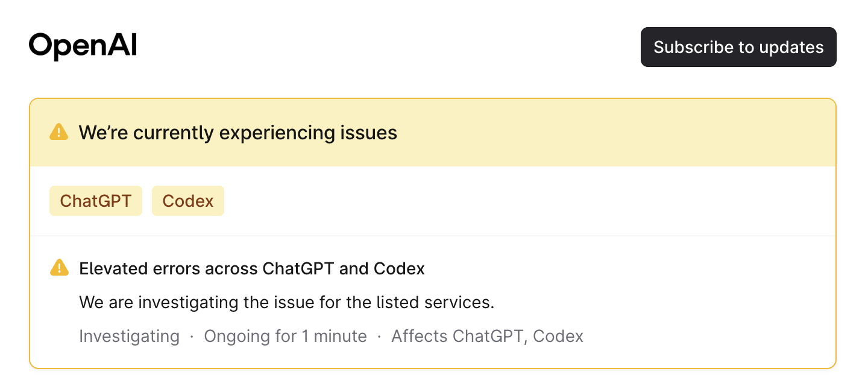Click the We're currently experiencing issues heading
Screen dimensions: 868x392
(238, 133)
